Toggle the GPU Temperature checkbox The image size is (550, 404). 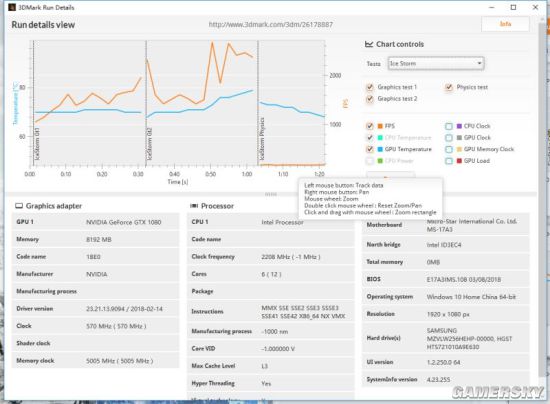(370, 149)
